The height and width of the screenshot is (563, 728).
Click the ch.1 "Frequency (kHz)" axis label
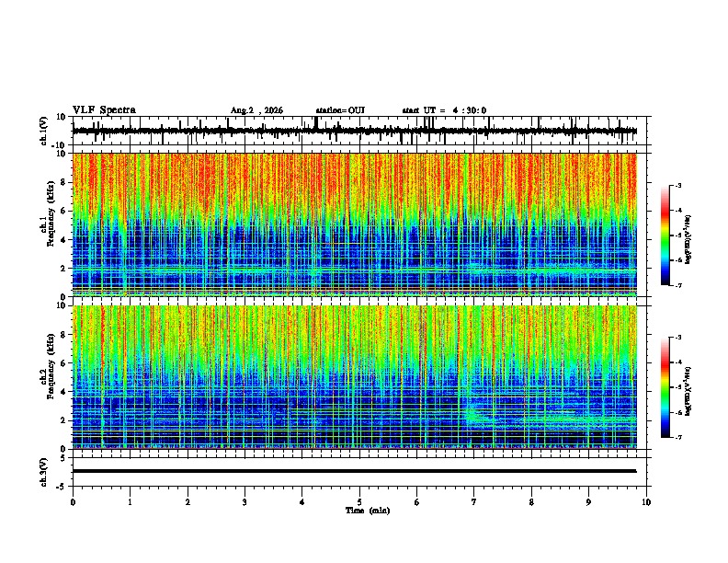(x=51, y=213)
